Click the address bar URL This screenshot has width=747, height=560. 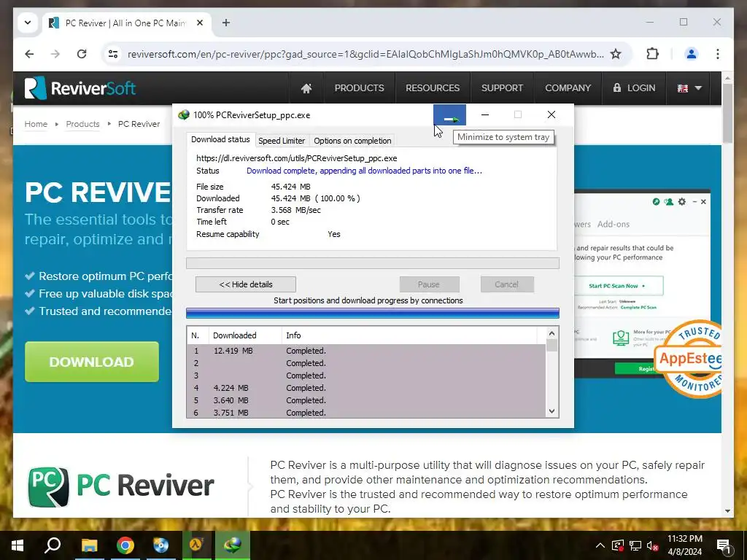(365, 54)
